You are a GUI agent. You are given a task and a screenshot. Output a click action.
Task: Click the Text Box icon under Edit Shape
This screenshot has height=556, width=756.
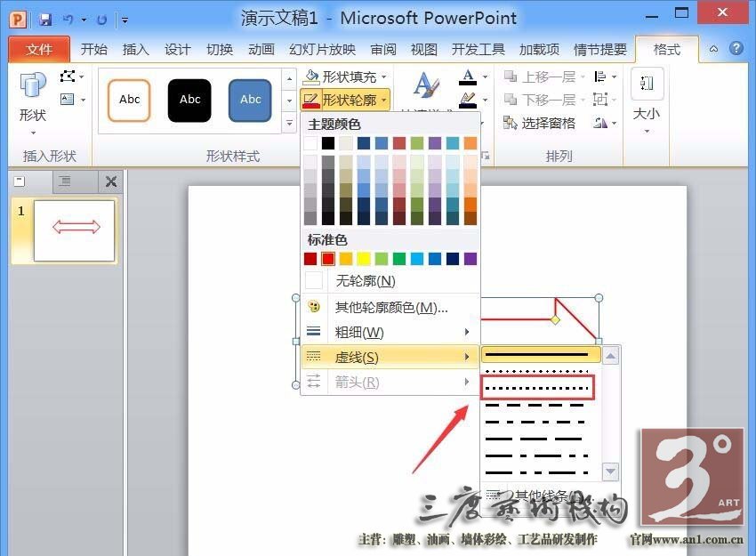(x=68, y=100)
